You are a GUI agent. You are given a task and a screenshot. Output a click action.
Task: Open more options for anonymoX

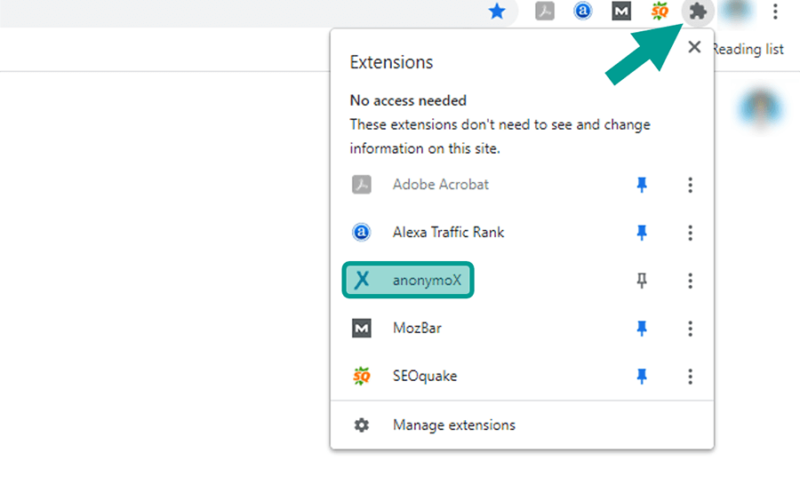(x=690, y=280)
